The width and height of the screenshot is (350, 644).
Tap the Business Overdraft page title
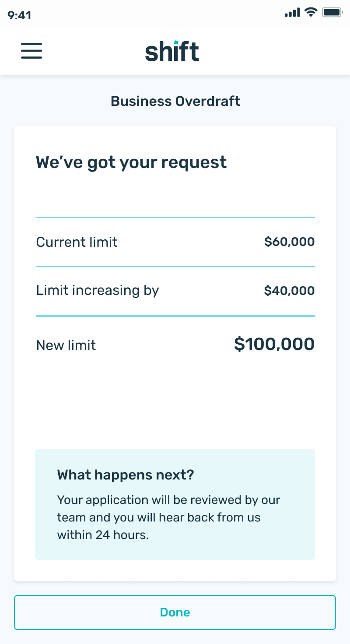tap(175, 101)
